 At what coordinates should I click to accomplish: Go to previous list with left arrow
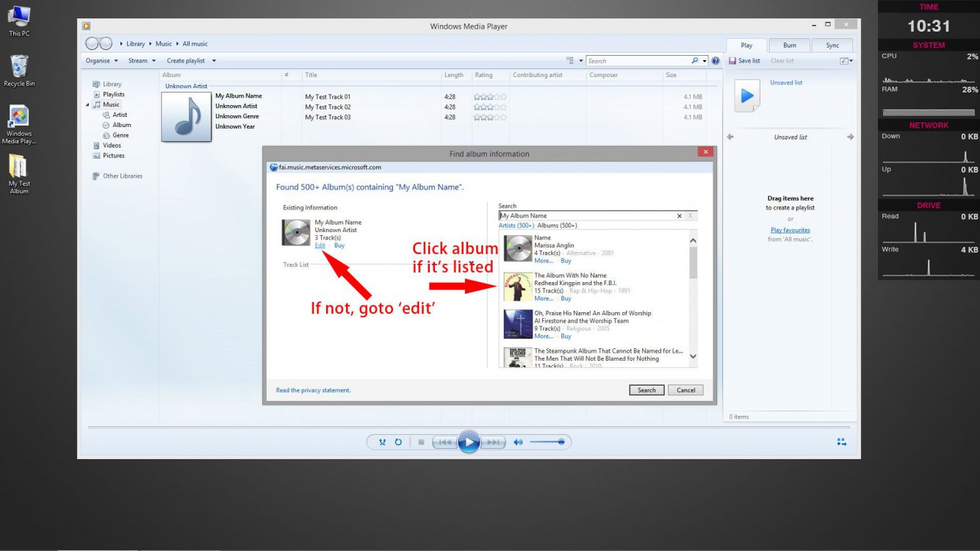pyautogui.click(x=730, y=137)
